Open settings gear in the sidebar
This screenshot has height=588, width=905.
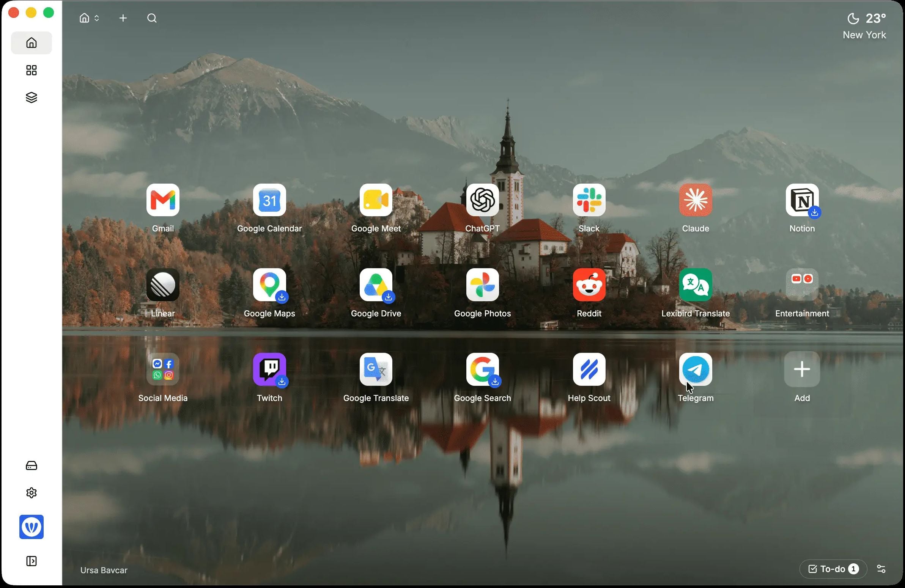point(31,493)
